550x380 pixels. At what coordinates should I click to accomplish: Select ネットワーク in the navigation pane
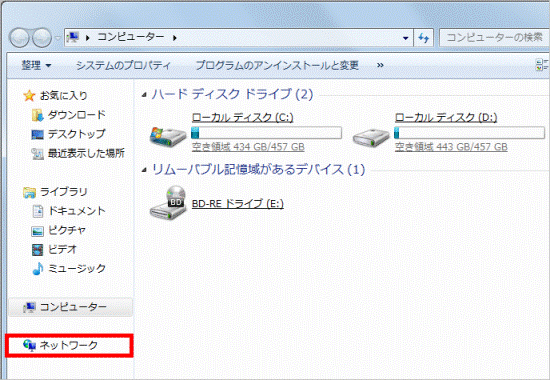(x=69, y=346)
